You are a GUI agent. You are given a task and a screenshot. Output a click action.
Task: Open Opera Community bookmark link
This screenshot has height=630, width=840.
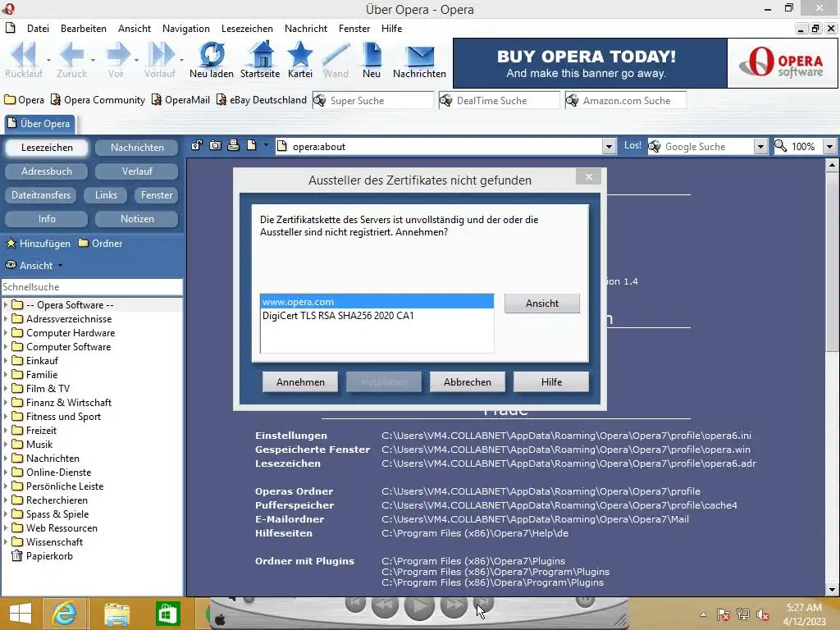(98, 100)
